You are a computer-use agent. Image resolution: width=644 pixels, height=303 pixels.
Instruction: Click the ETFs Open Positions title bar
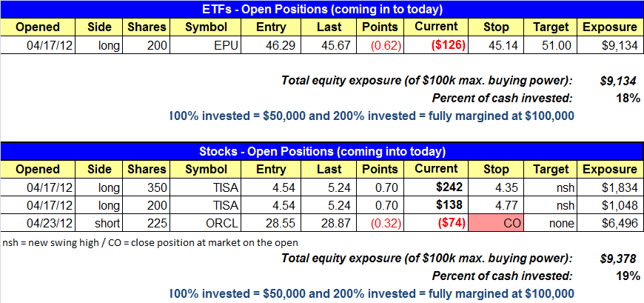tap(322, 10)
